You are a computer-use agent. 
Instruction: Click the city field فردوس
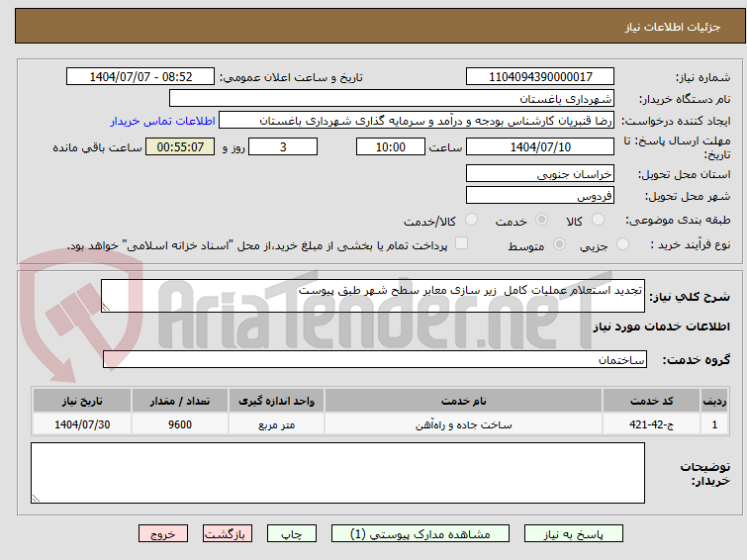(x=540, y=195)
